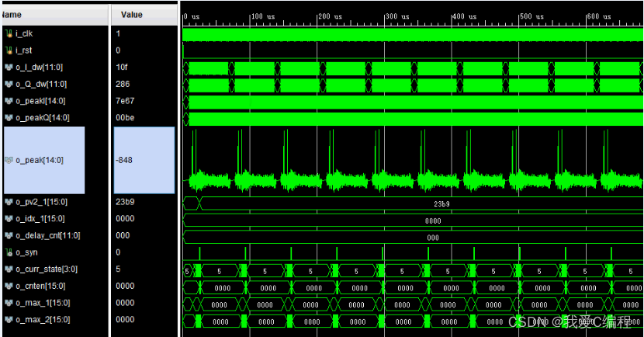Select the o_peakQ[14:0] signal row
644x337 pixels.
point(43,118)
